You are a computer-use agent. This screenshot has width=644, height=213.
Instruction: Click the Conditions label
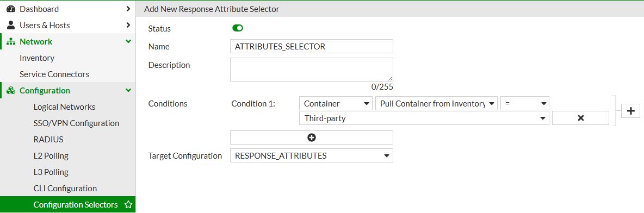coord(168,104)
